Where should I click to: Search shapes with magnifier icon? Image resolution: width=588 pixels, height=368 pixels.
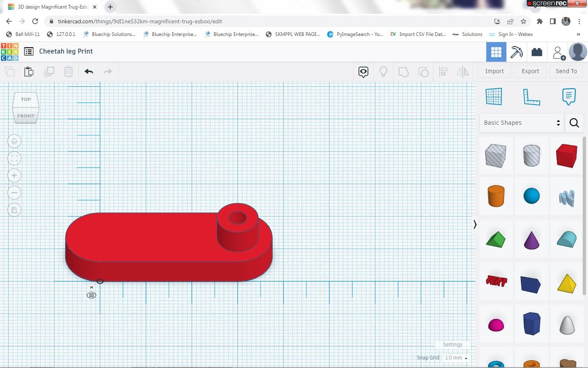pos(574,123)
